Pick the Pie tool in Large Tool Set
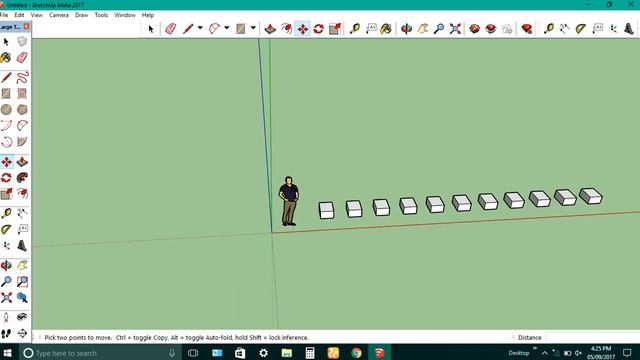Screen dimensions: 640x360 pos(22,142)
